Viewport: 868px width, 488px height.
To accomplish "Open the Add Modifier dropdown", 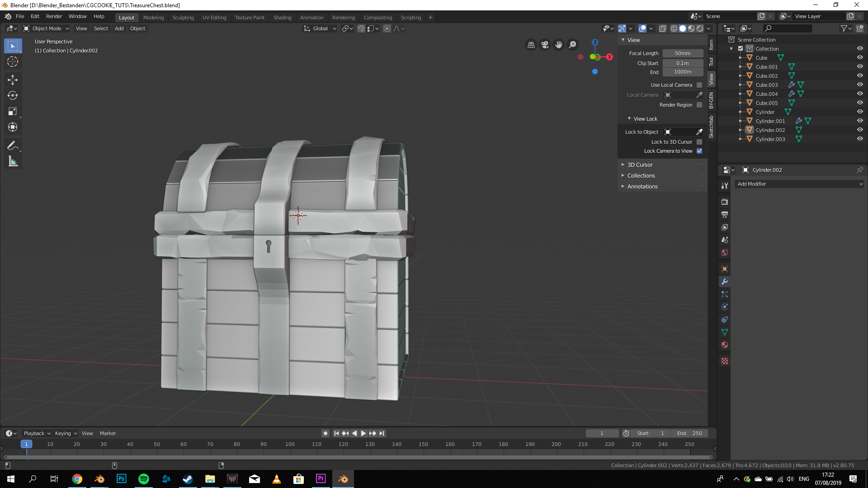I will (799, 184).
